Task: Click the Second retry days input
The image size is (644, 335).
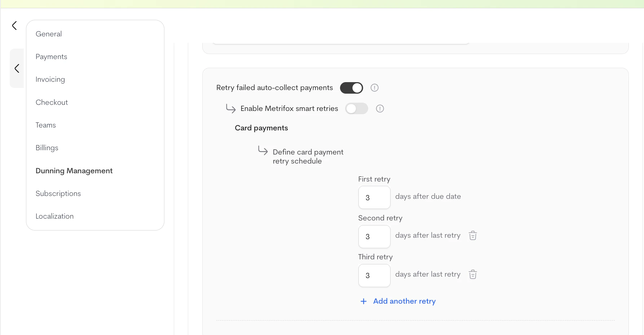Action: tap(374, 237)
